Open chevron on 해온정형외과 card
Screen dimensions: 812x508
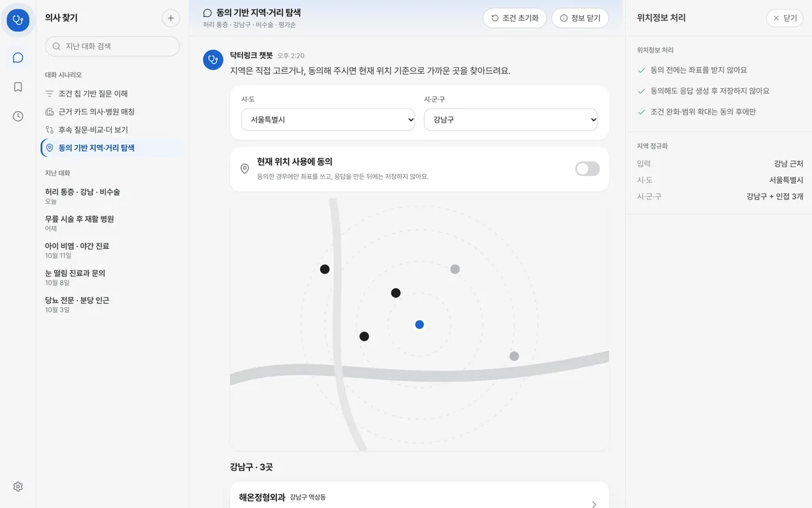coord(594,504)
